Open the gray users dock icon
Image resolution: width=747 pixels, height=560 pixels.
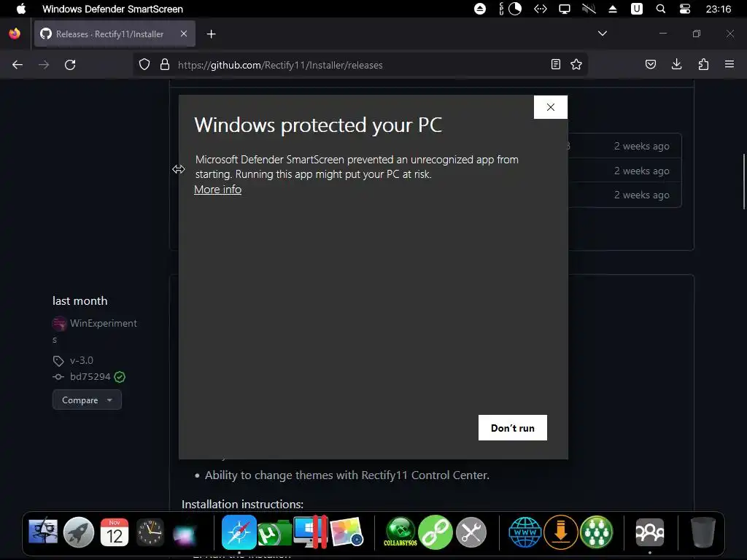point(650,532)
